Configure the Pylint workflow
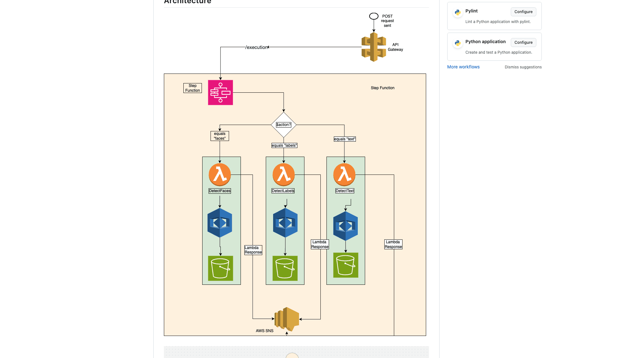The height and width of the screenshot is (358, 644). coord(523,12)
